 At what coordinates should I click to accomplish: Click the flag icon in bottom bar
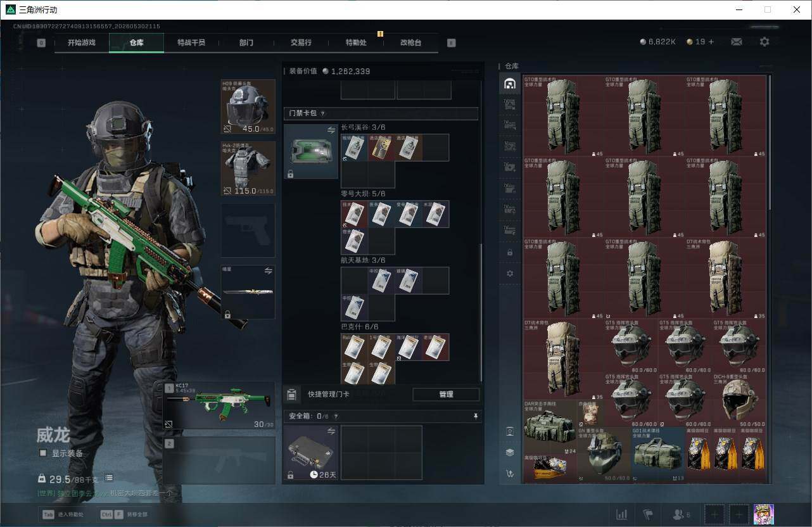[648, 514]
